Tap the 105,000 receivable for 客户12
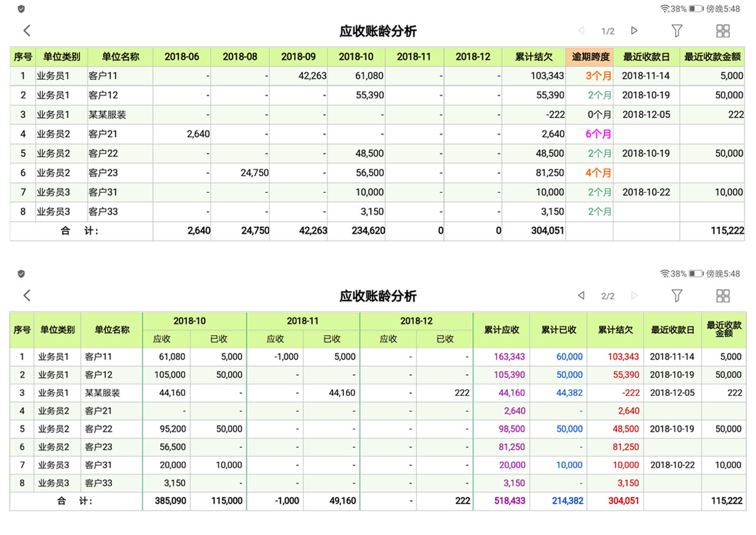 tap(170, 375)
